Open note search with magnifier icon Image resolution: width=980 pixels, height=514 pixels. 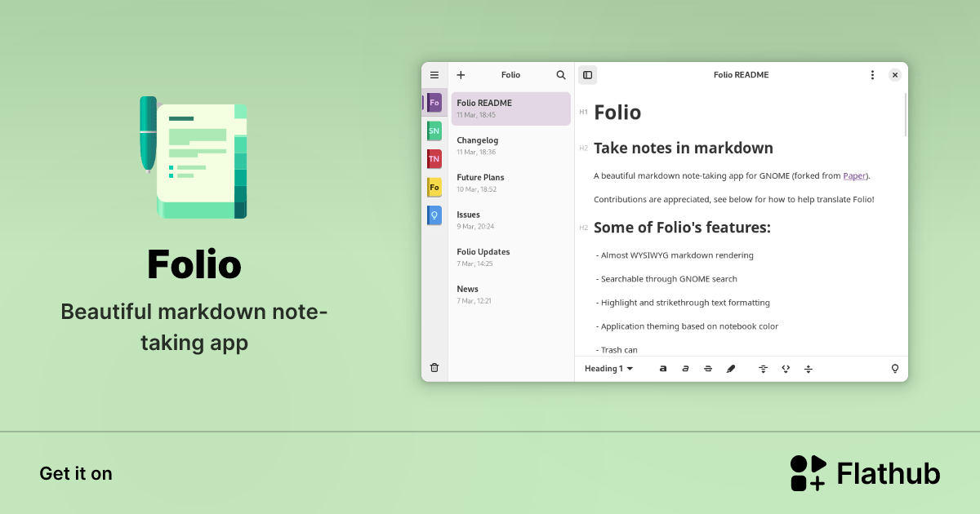click(x=561, y=75)
